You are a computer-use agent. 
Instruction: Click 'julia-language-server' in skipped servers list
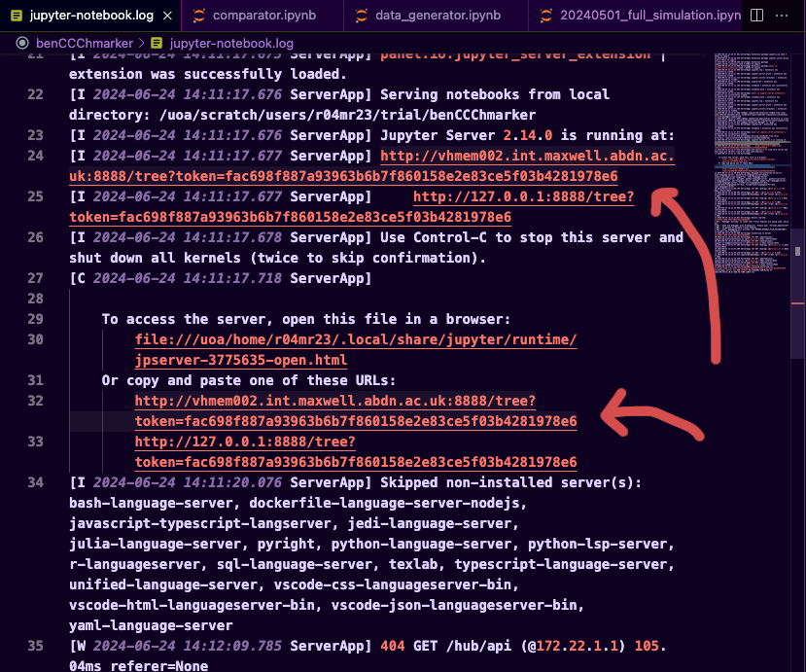click(156, 544)
